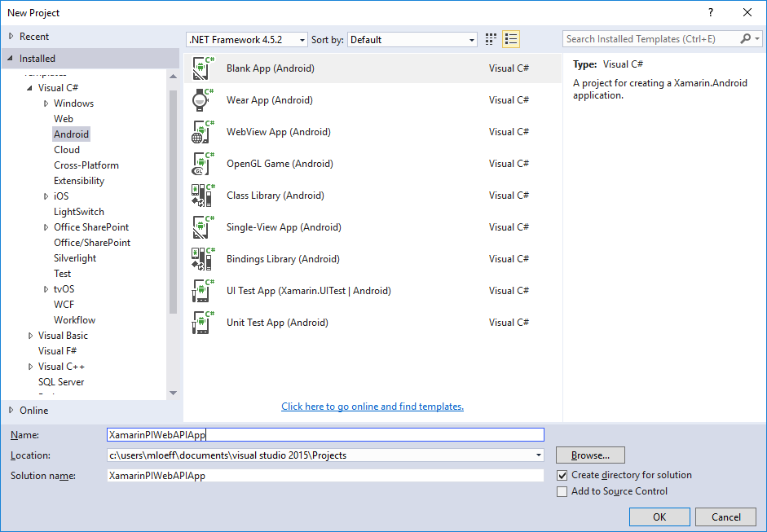This screenshot has width=767, height=532.
Task: Click the Solution name input field
Action: click(325, 475)
